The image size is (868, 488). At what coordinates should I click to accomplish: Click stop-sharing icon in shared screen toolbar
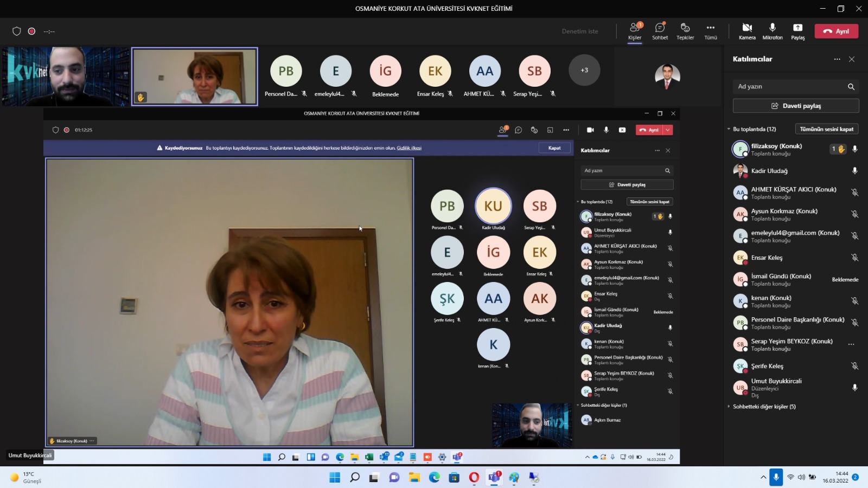[622, 130]
